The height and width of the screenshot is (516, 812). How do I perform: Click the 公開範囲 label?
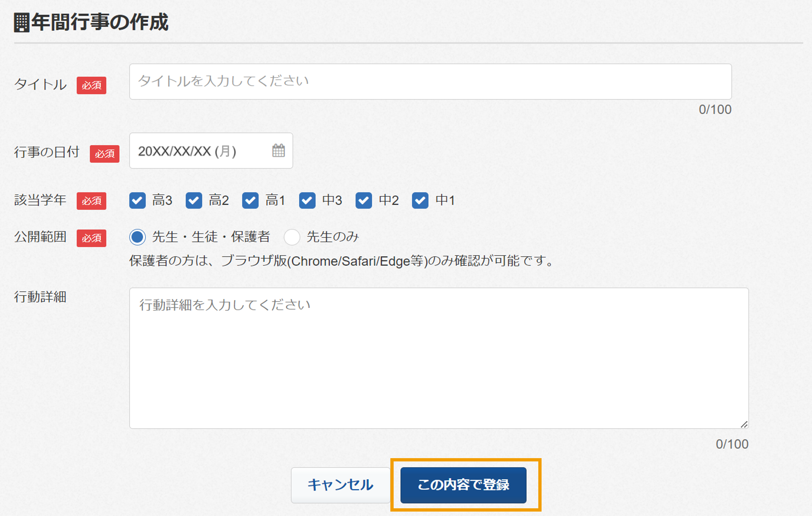pyautogui.click(x=40, y=237)
